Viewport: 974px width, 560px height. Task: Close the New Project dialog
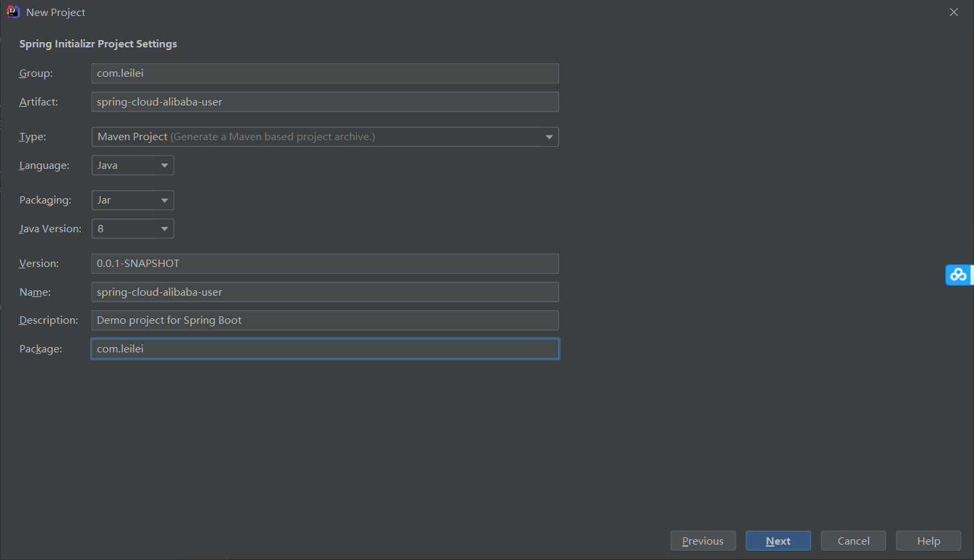coord(954,12)
